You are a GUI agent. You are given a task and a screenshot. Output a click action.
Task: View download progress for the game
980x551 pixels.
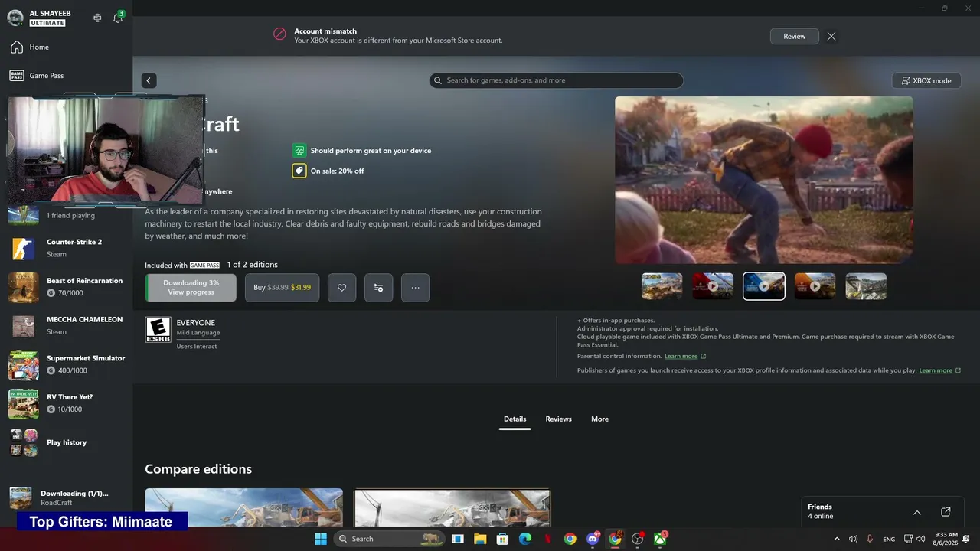pyautogui.click(x=191, y=288)
